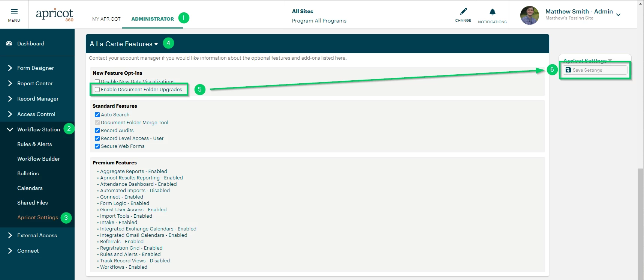644x280 pixels.
Task: Click Program All Programs text in header
Action: pyautogui.click(x=319, y=21)
